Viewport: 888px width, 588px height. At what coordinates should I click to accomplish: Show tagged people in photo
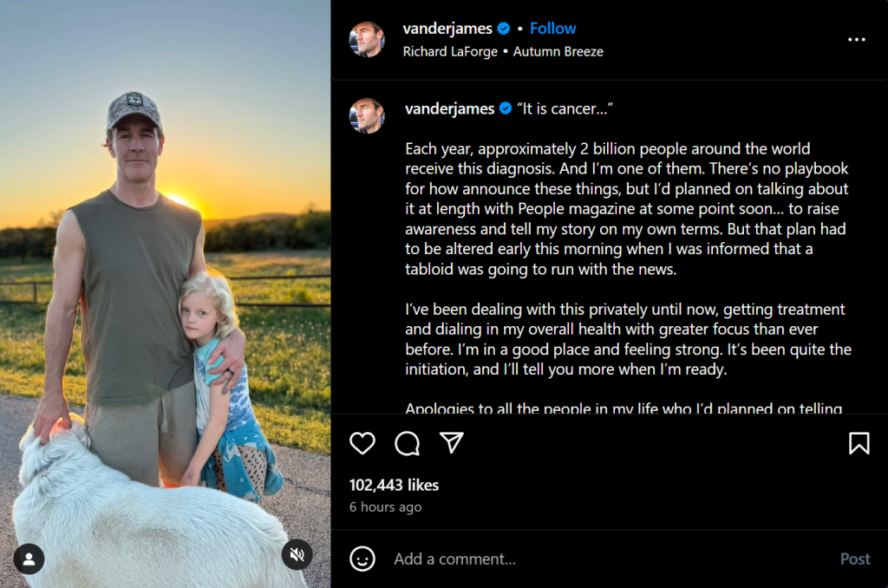click(x=29, y=559)
